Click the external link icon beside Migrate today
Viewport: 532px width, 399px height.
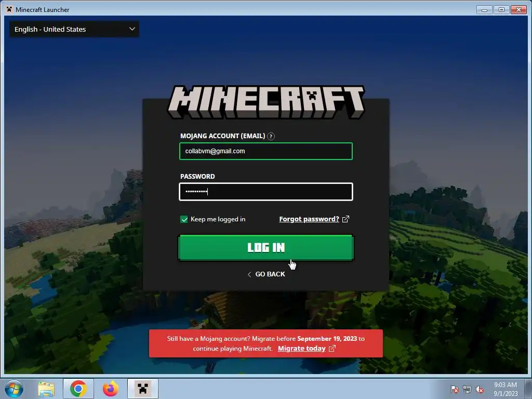(x=332, y=349)
